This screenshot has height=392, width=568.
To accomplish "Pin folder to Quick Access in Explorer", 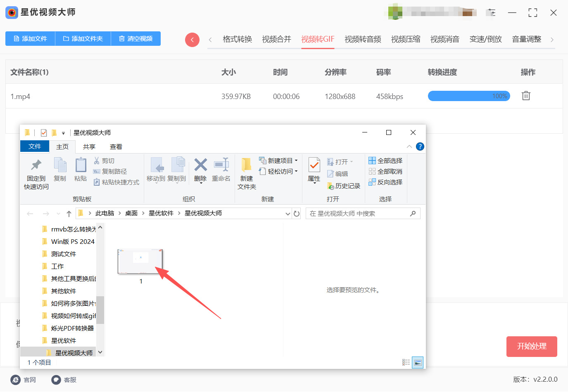I will click(36, 174).
